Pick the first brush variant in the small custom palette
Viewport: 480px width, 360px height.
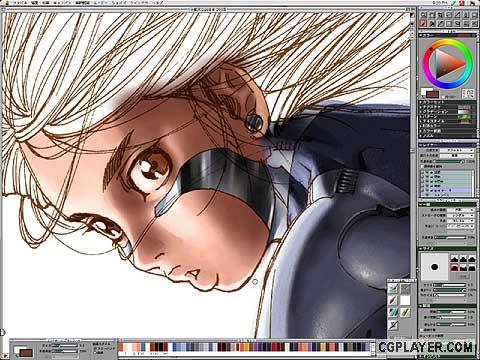[393, 288]
